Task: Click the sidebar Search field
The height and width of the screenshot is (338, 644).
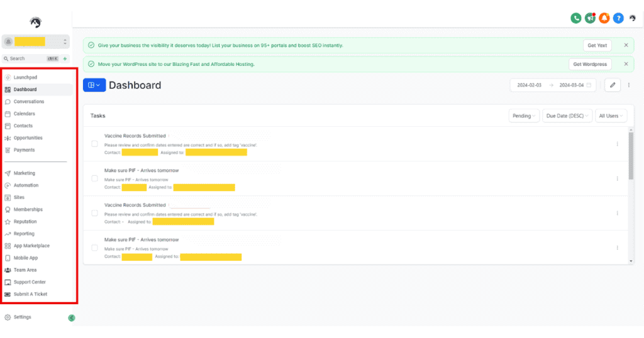Action: (31, 58)
